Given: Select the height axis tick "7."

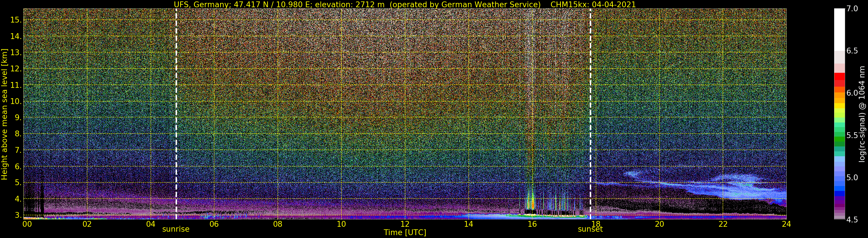Looking at the screenshot, I should (18, 150).
